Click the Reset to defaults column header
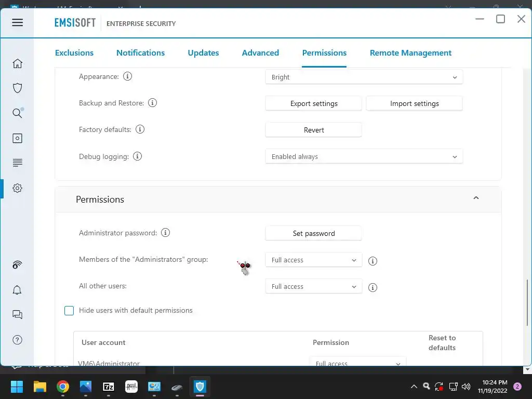Image resolution: width=532 pixels, height=399 pixels. (442, 343)
